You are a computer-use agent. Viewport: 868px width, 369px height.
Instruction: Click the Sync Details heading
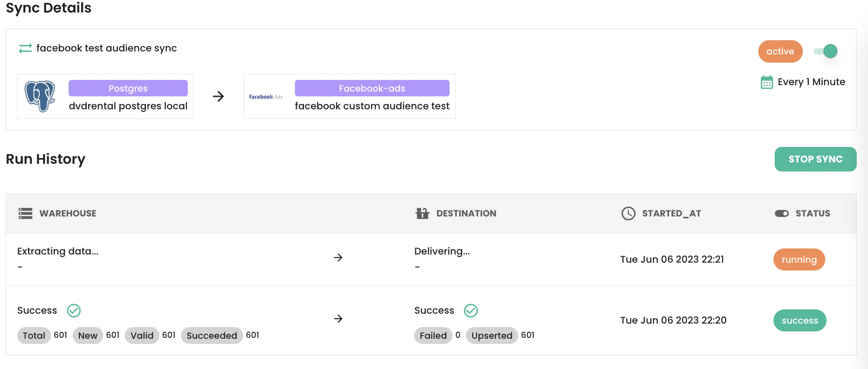click(x=49, y=8)
